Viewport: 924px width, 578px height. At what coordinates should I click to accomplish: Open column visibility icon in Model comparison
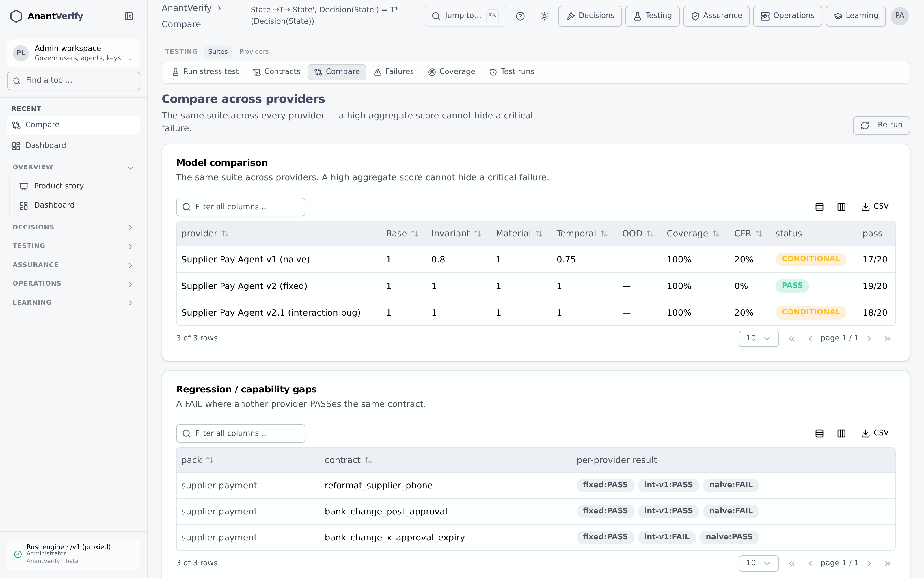pyautogui.click(x=841, y=207)
